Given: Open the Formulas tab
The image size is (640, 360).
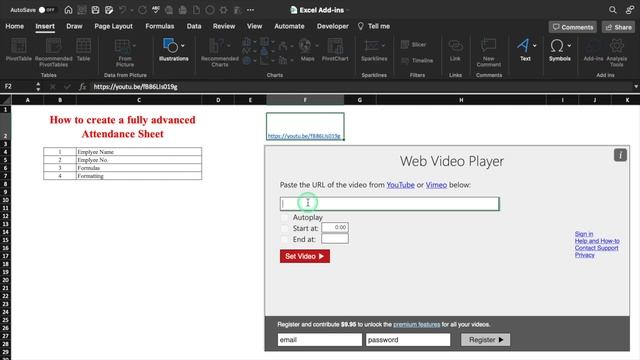Looking at the screenshot, I should (160, 26).
